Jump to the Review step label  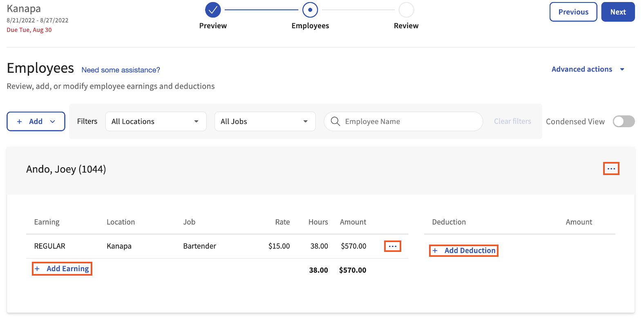(406, 26)
